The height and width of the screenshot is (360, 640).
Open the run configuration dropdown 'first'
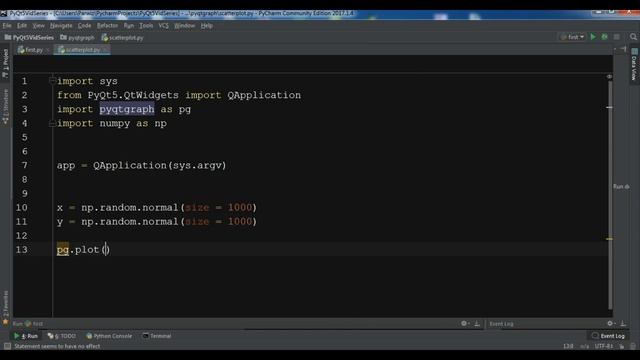(572, 37)
